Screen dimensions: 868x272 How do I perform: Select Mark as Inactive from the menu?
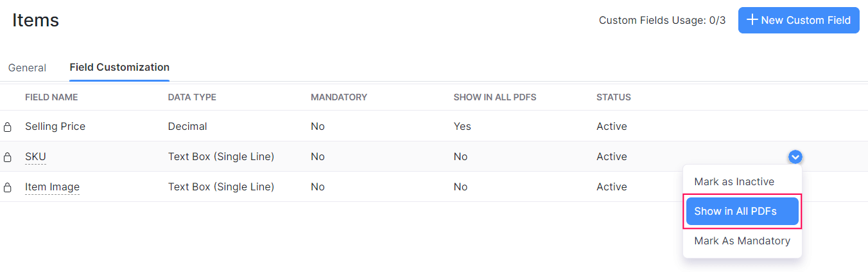click(x=734, y=182)
